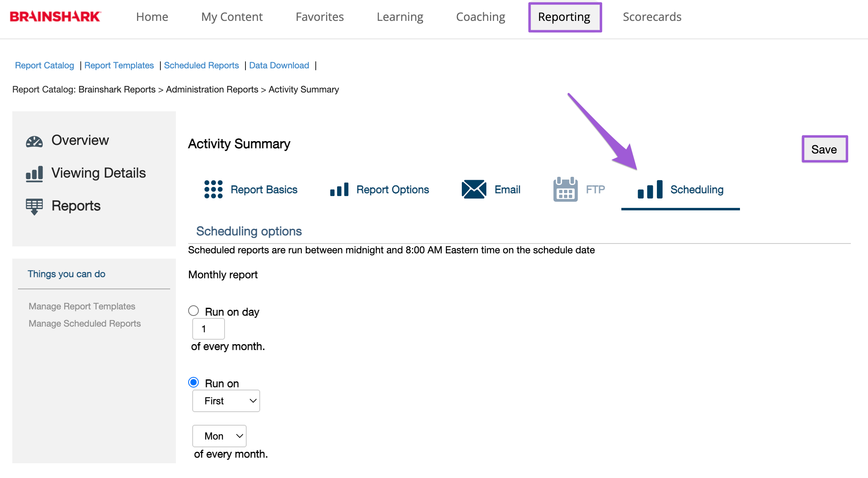The height and width of the screenshot is (478, 868).
Task: Click the Report Options bar chart icon
Action: (340, 189)
